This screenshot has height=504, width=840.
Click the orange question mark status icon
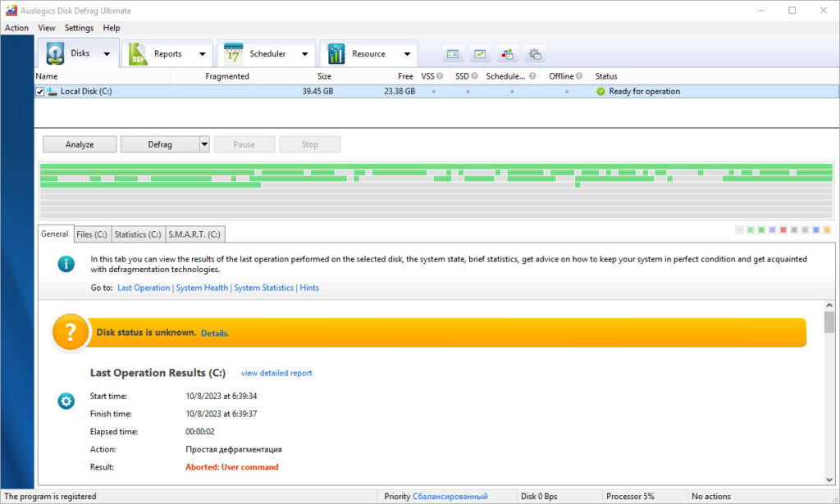[71, 332]
